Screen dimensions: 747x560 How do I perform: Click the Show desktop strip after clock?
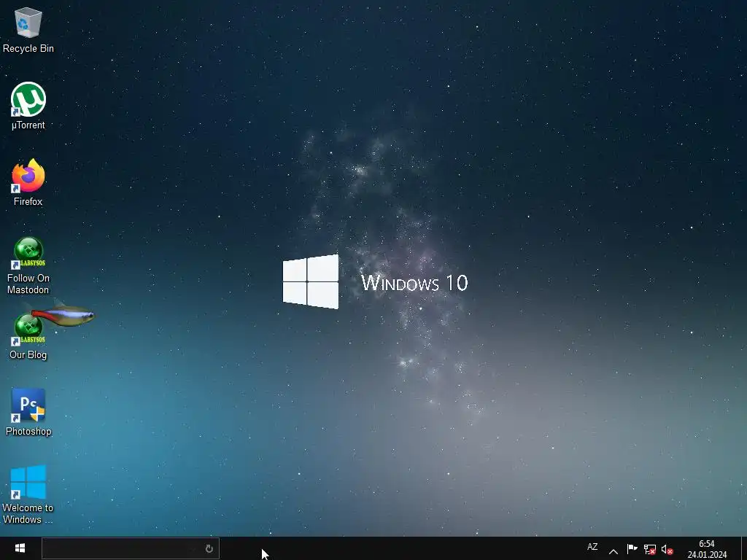744,548
